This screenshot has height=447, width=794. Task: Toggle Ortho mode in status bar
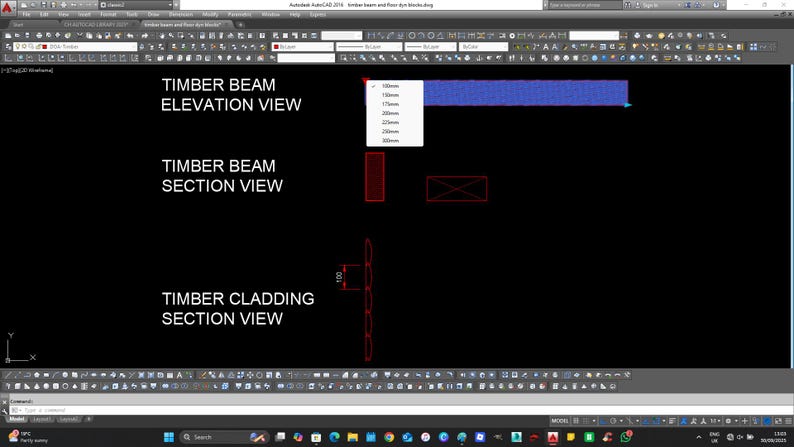click(x=604, y=421)
